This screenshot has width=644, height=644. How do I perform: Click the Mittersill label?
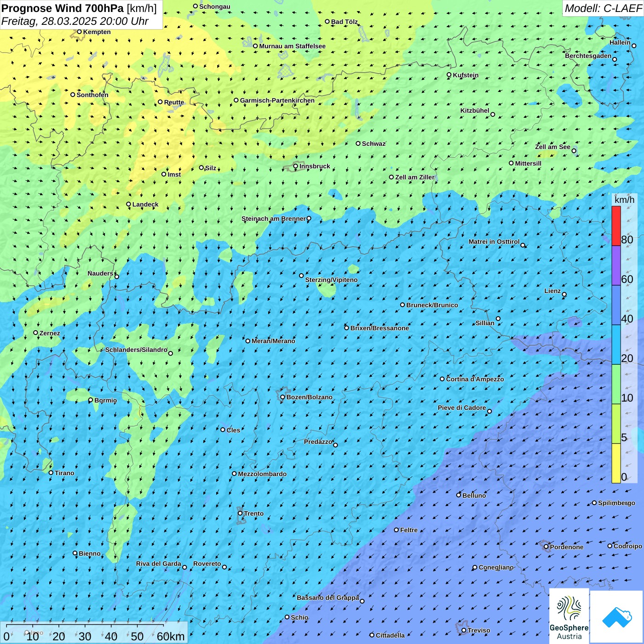[x=528, y=163]
